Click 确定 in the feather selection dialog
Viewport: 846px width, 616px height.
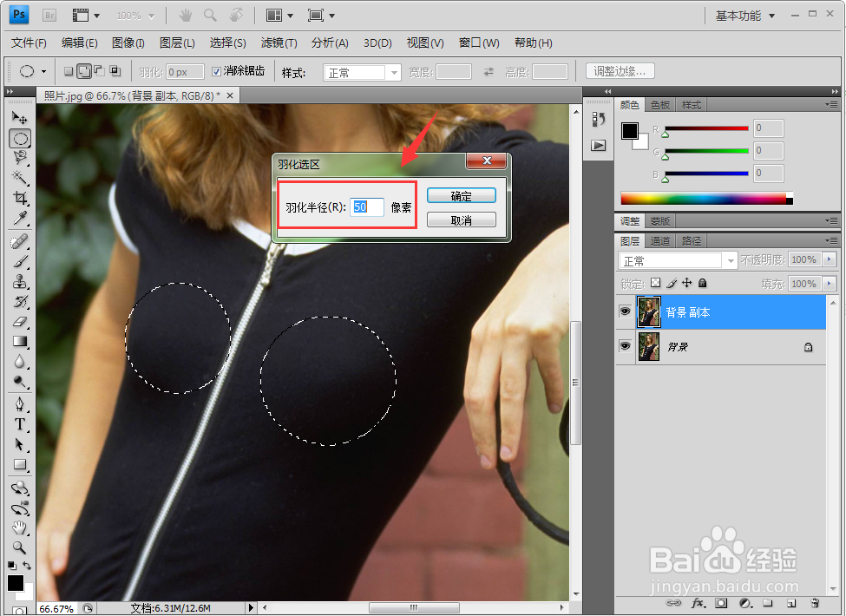tap(461, 195)
